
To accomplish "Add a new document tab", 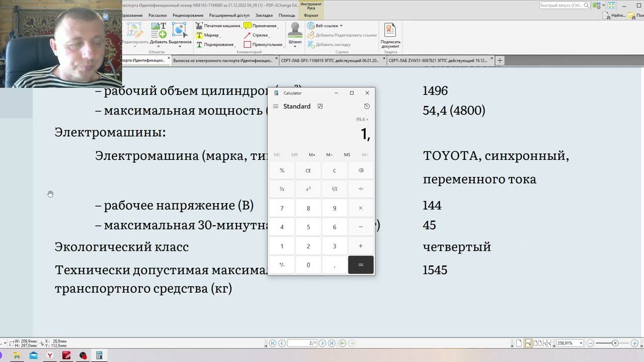I will coord(500,60).
